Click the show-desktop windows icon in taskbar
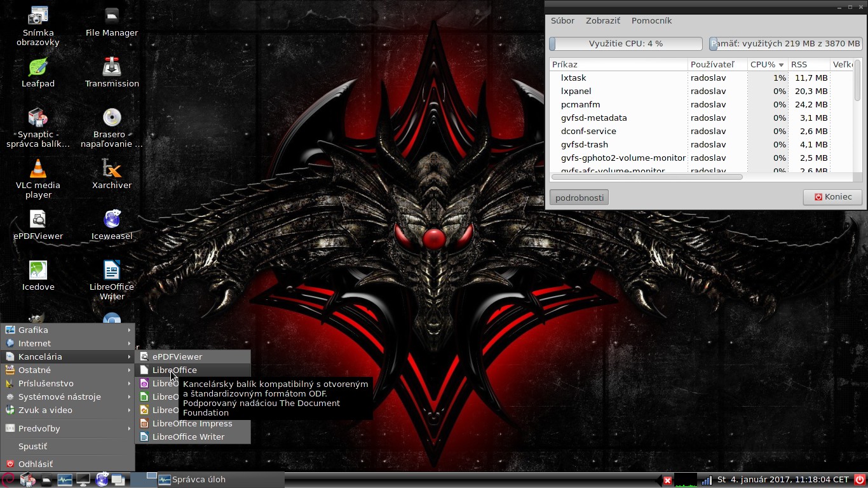Image resolution: width=868 pixels, height=488 pixels. (x=118, y=480)
